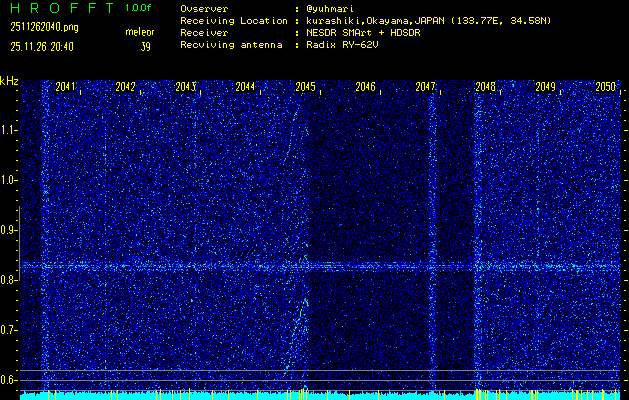Viewport: 629px width, 400px height.
Task: Click the antenna value Radix RY-62V
Action: [x=343, y=45]
